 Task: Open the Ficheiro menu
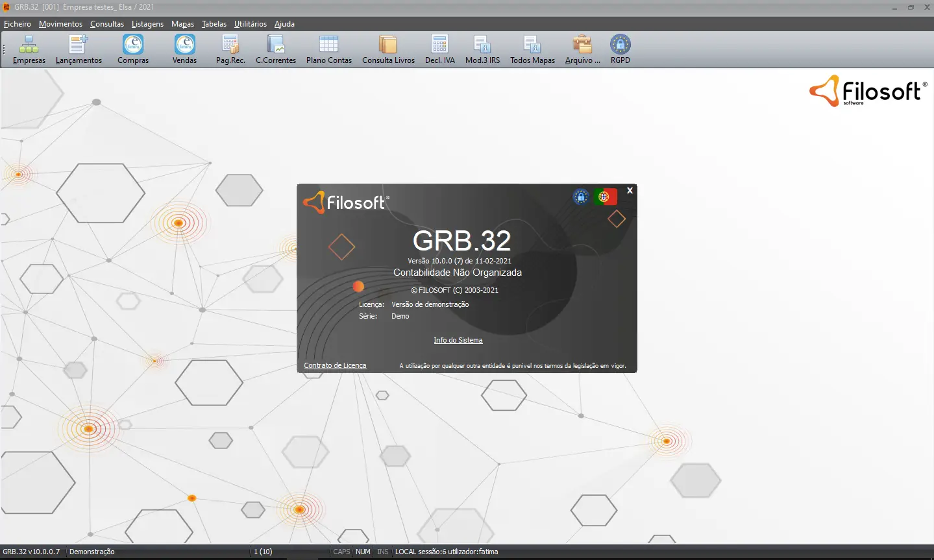click(17, 23)
